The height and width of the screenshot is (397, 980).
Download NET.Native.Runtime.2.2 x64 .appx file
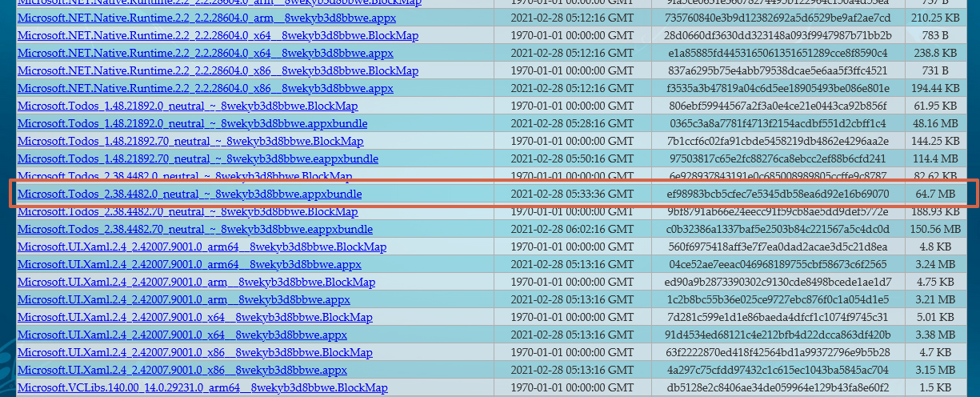click(205, 53)
